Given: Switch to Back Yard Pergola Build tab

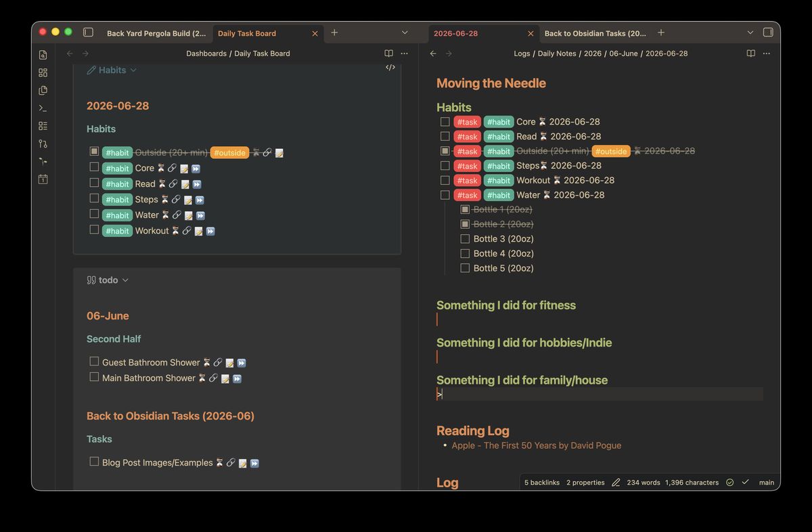Looking at the screenshot, I should pos(156,33).
